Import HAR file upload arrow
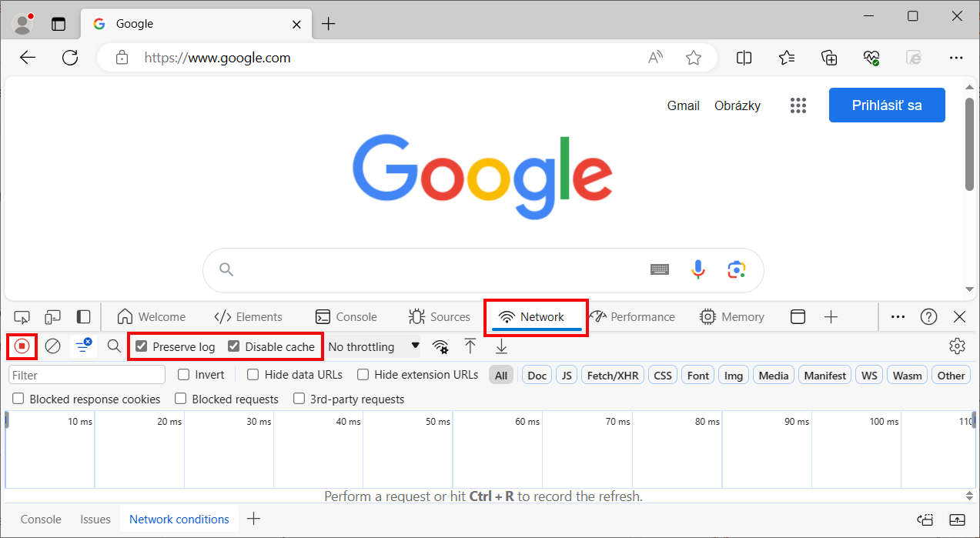 tap(470, 346)
